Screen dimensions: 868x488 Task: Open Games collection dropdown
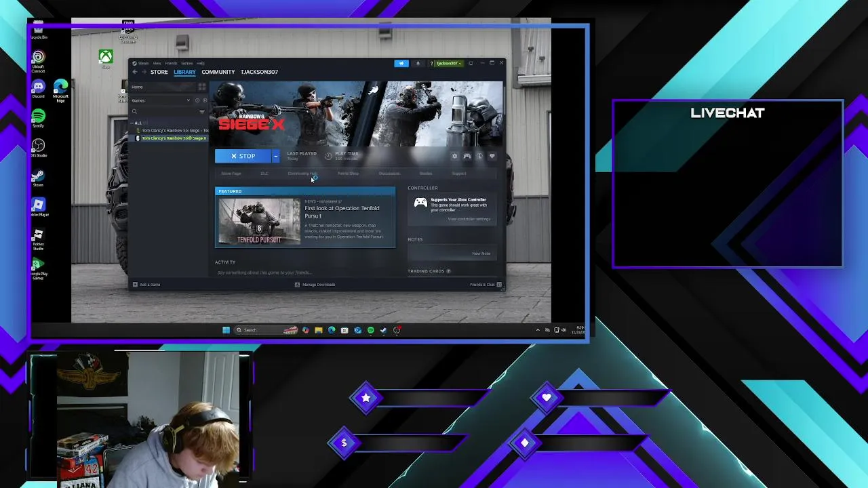(163, 100)
